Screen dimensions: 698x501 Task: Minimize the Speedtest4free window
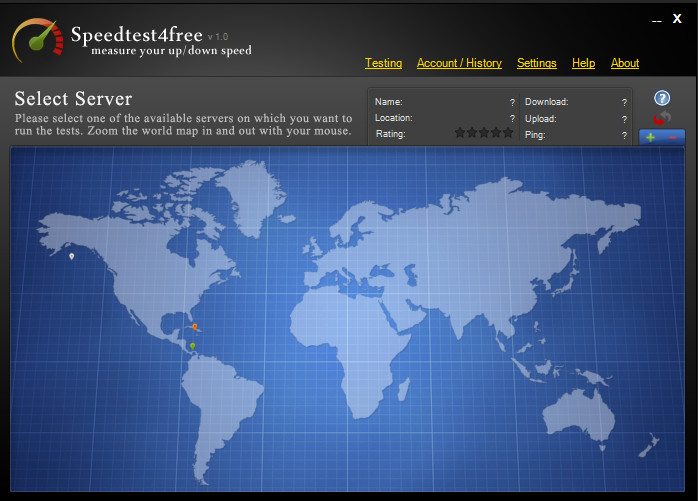[x=657, y=21]
